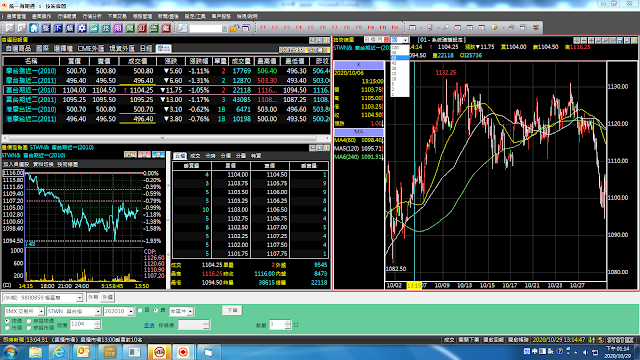Click the 下單 order submit button
The height and width of the screenshot is (360, 640).
tap(232, 311)
